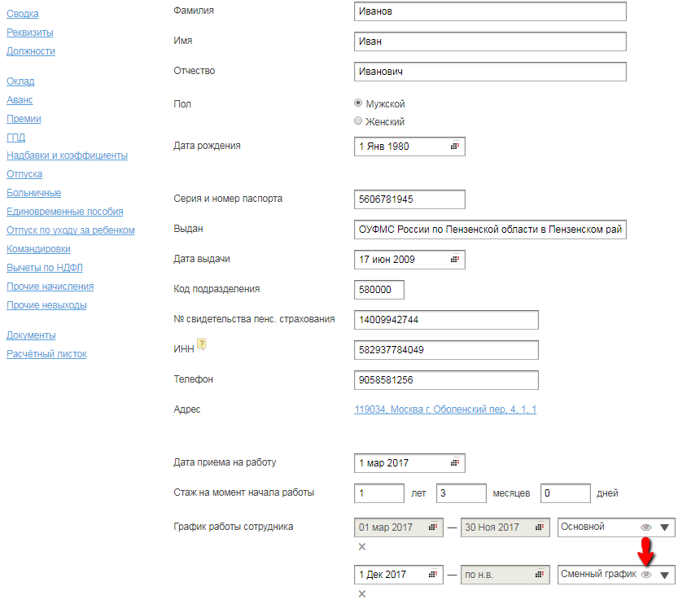
Task: Remove the 01 мар 2017 schedule row
Action: [x=362, y=546]
